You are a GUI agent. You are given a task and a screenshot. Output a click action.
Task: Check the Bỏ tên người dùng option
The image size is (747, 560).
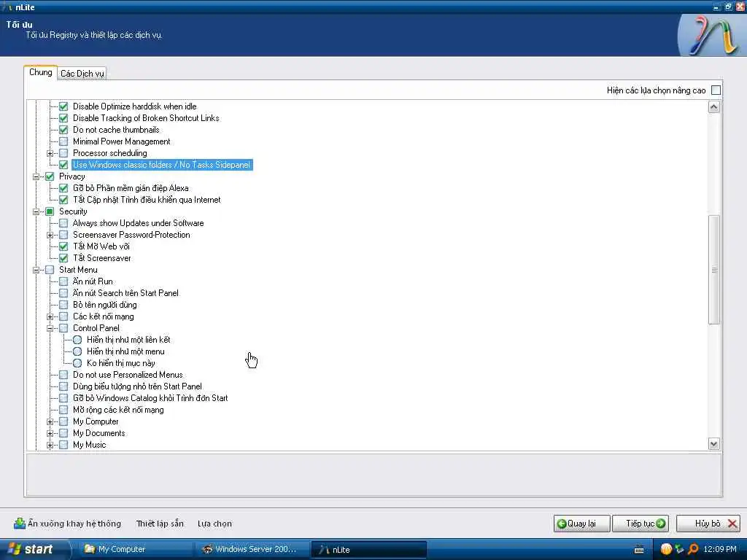click(x=63, y=305)
